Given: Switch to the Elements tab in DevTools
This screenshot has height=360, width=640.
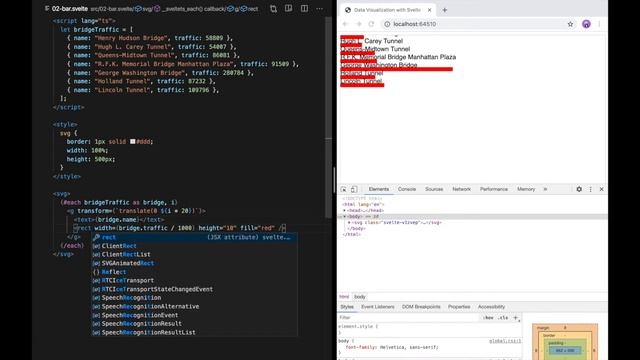Looking at the screenshot, I should pos(379,189).
